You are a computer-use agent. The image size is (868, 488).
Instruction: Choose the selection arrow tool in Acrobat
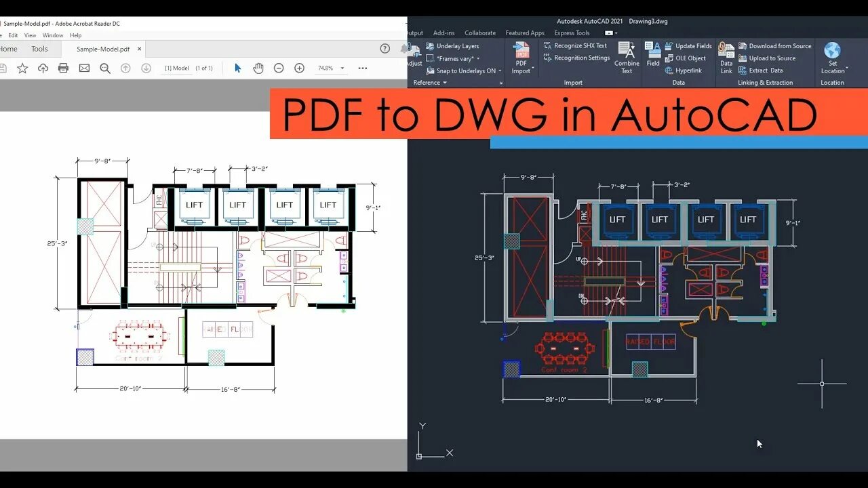click(x=237, y=68)
